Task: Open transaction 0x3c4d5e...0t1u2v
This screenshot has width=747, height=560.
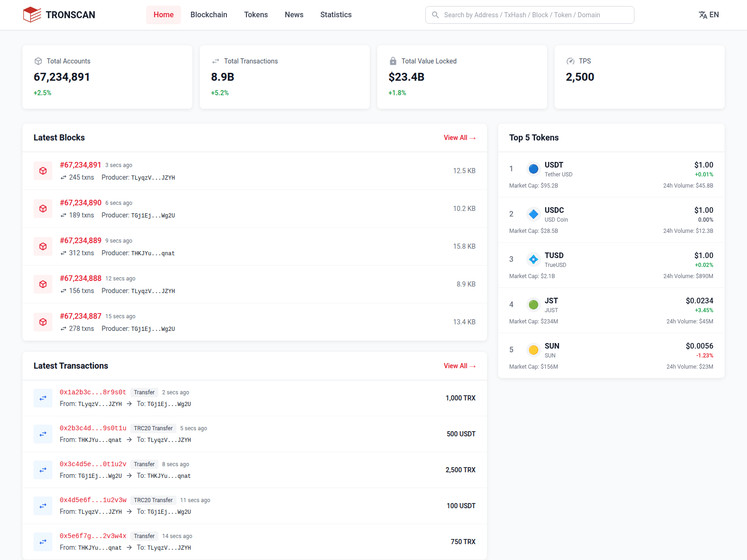Action: pyautogui.click(x=93, y=464)
